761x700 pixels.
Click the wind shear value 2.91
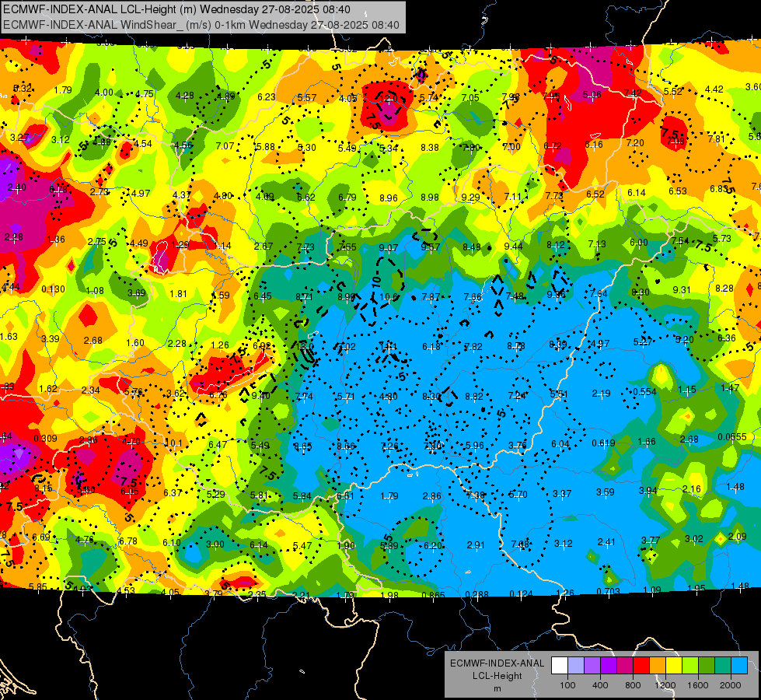476,545
